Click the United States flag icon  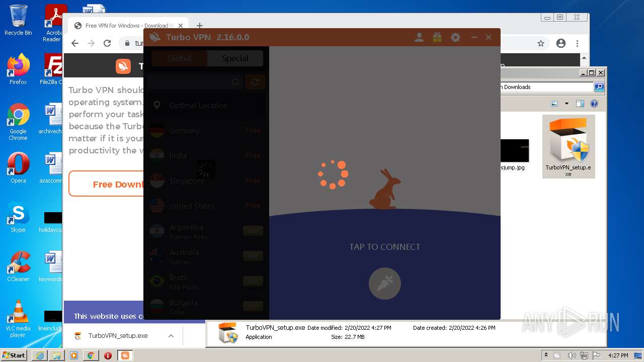click(x=157, y=206)
